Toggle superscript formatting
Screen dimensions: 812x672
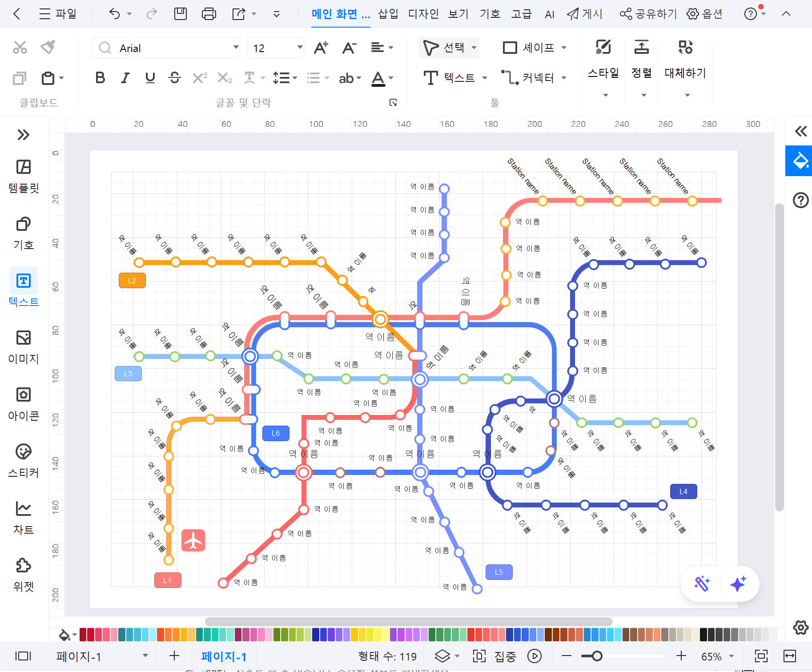pyautogui.click(x=200, y=78)
